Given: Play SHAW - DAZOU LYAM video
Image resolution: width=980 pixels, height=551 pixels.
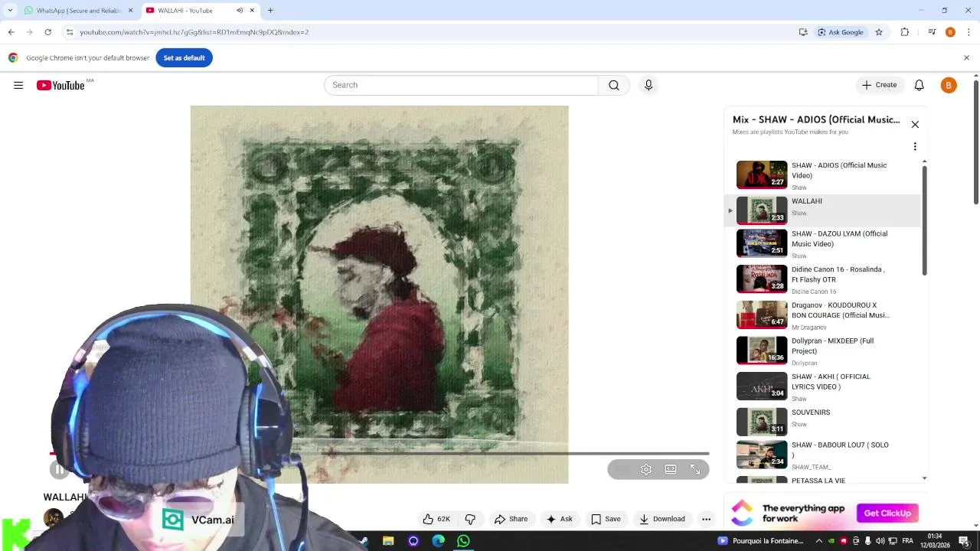Looking at the screenshot, I should (x=823, y=243).
